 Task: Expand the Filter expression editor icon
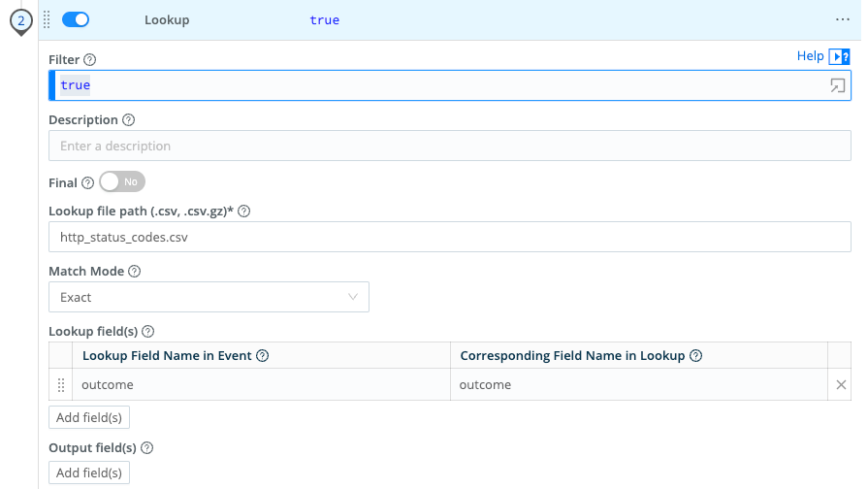point(837,85)
